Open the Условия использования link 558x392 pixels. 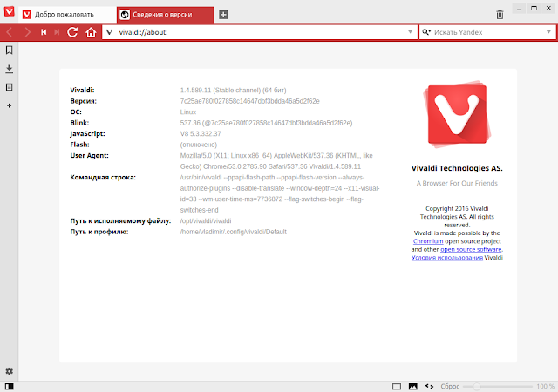[x=447, y=258]
